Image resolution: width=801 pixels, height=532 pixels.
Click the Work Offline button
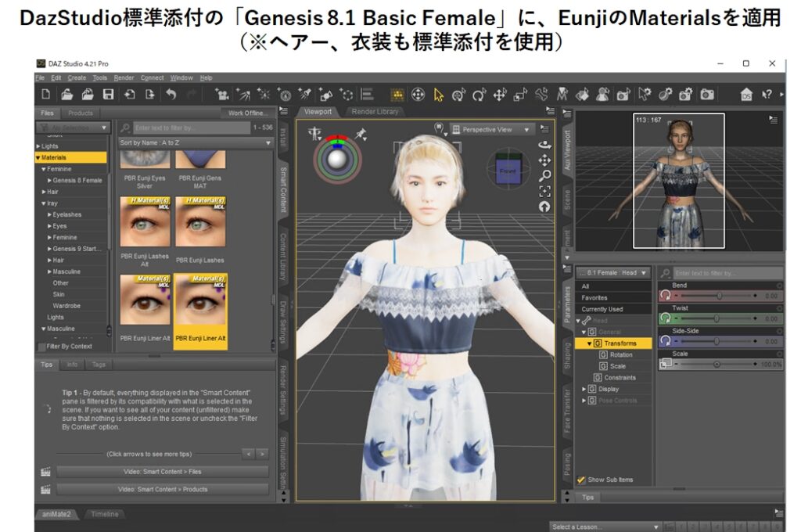click(247, 113)
